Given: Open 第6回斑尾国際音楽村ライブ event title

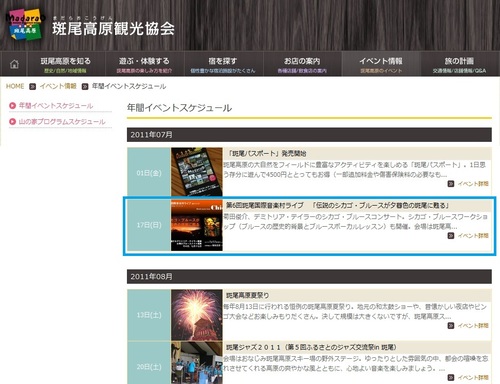Looking at the screenshot, I should click(x=337, y=206).
